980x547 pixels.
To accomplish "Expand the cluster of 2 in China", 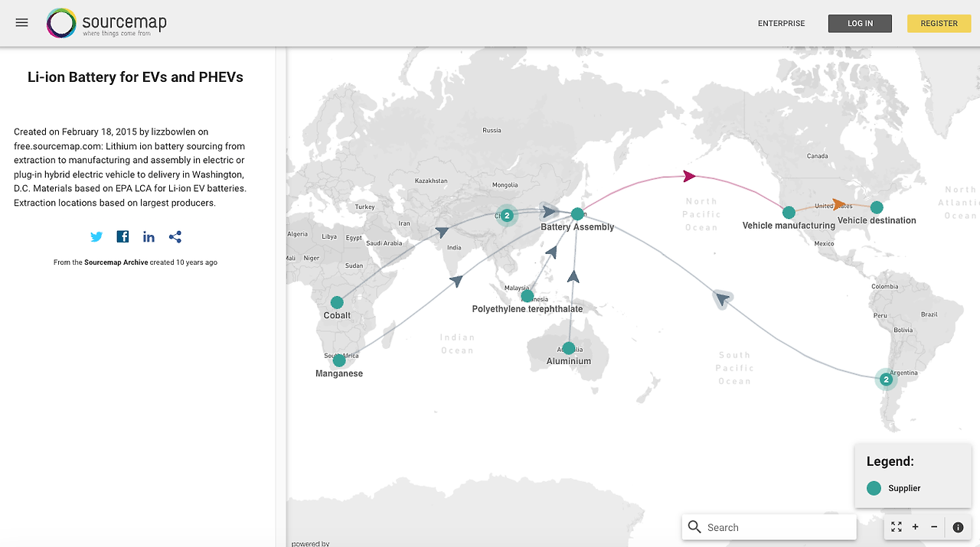I will (x=506, y=216).
